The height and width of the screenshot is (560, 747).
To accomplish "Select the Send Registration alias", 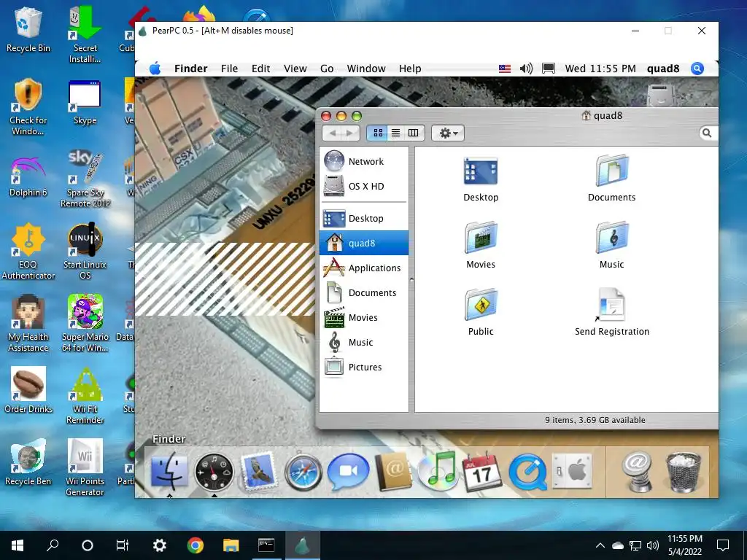I will [x=611, y=305].
